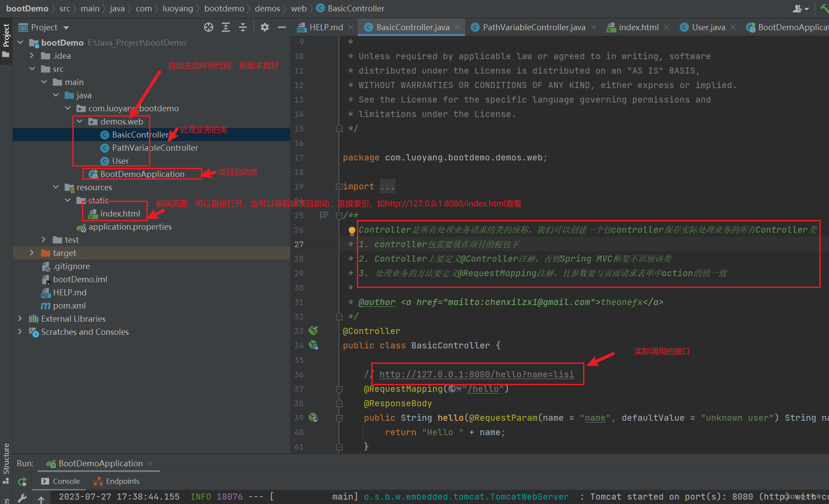
Task: Click BasicController in breadcrumb path
Action: pos(350,8)
